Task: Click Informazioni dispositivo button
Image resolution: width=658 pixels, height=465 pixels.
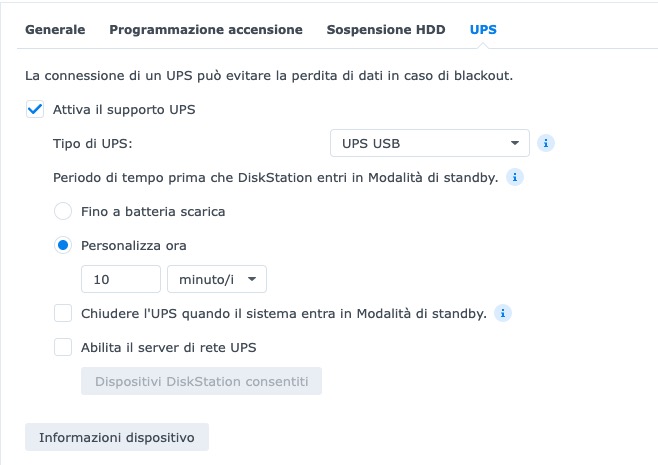Action: (117, 438)
